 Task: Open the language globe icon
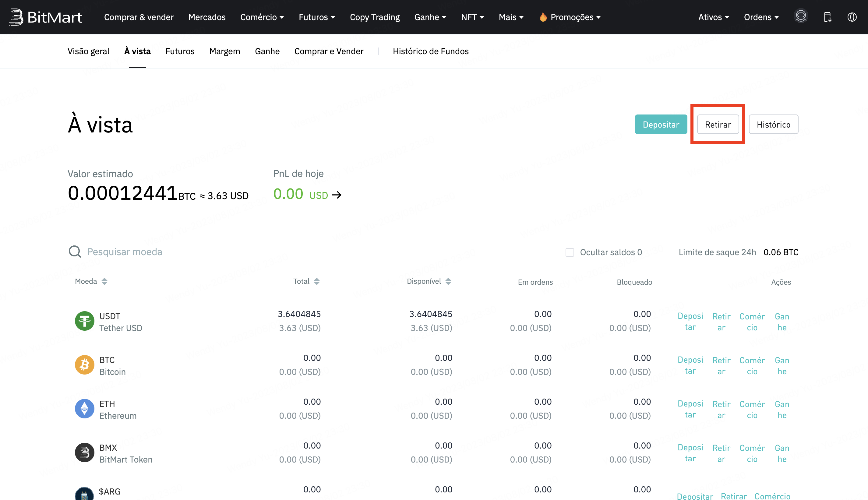pos(852,17)
